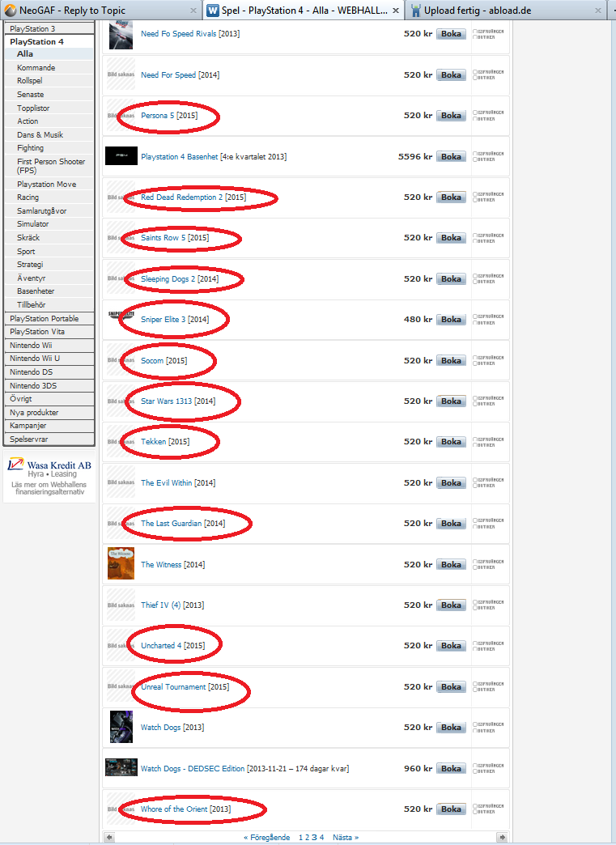616x845 pixels.
Task: Click Boka for The Witness
Action: click(x=451, y=564)
